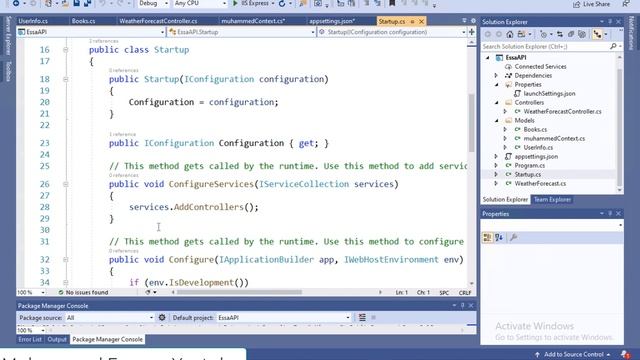
Task: Open Package Manager settings gear
Action: click(x=162, y=317)
